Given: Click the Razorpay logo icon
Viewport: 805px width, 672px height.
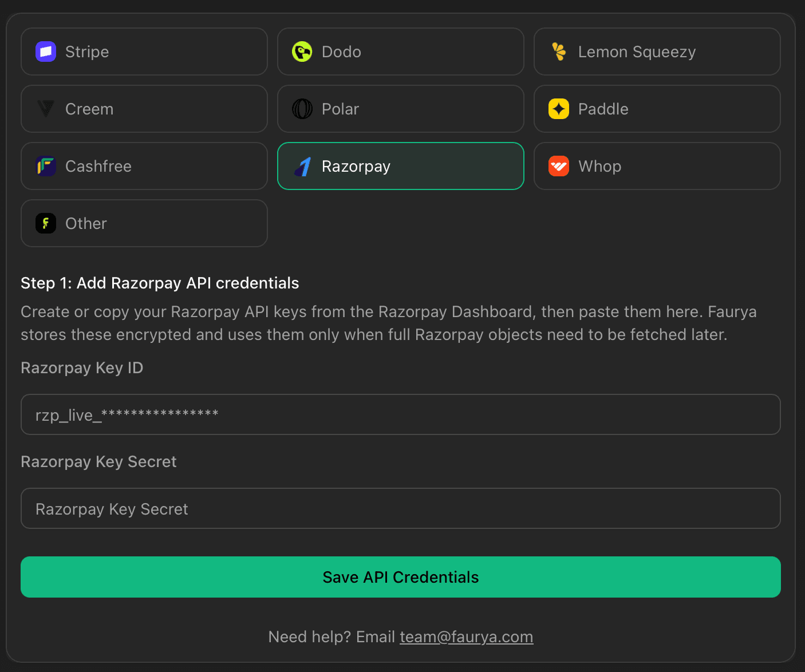Looking at the screenshot, I should point(302,166).
